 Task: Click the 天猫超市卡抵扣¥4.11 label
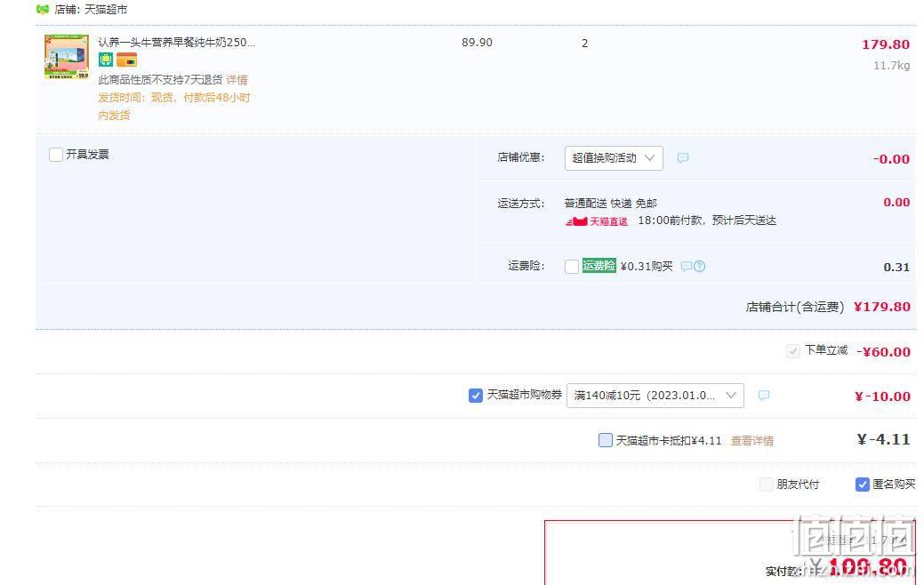point(668,441)
